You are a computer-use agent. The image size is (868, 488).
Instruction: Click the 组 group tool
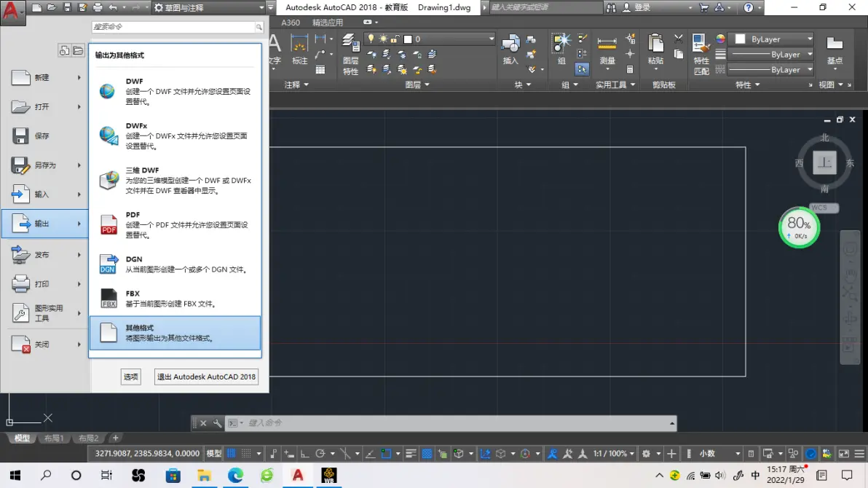tap(561, 50)
